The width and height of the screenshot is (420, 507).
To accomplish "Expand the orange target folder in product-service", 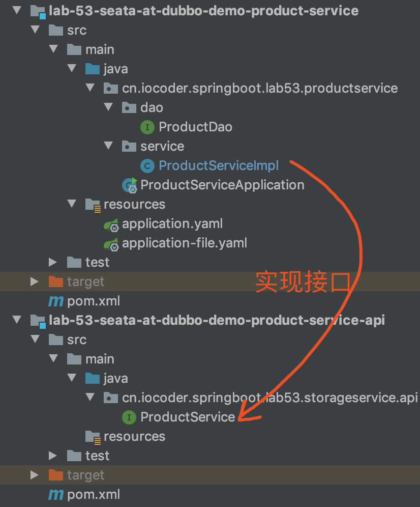I will [x=35, y=282].
